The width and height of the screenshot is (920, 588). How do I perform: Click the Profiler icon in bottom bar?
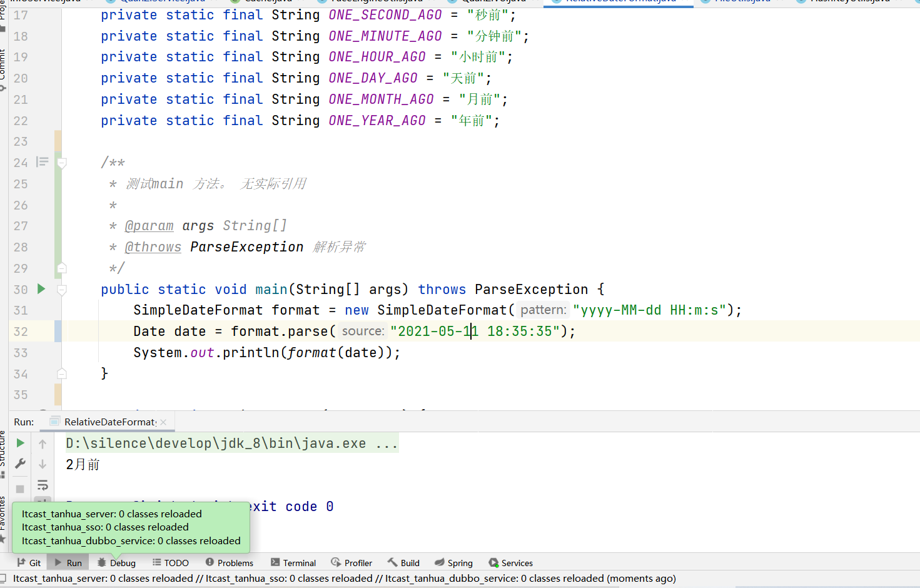point(336,562)
